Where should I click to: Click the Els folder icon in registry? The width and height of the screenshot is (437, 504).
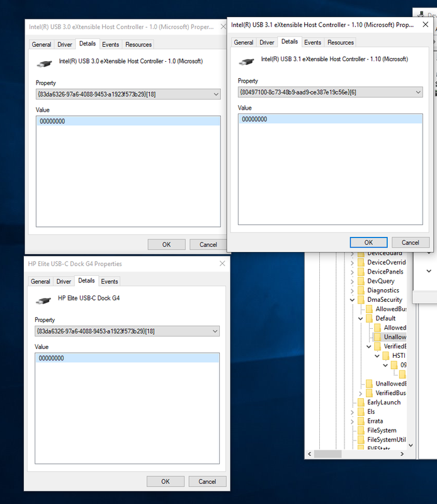tap(361, 411)
